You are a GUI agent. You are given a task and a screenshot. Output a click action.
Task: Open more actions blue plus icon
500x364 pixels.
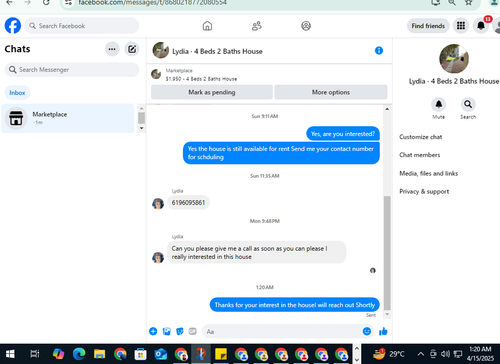coord(153,331)
